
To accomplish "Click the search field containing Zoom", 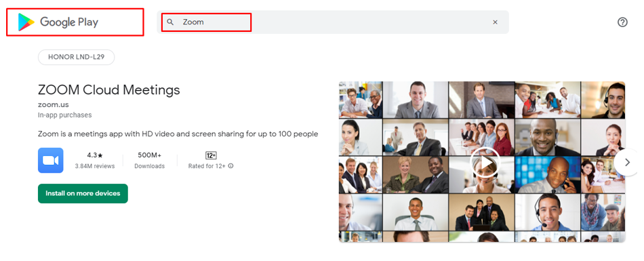I will (x=333, y=22).
